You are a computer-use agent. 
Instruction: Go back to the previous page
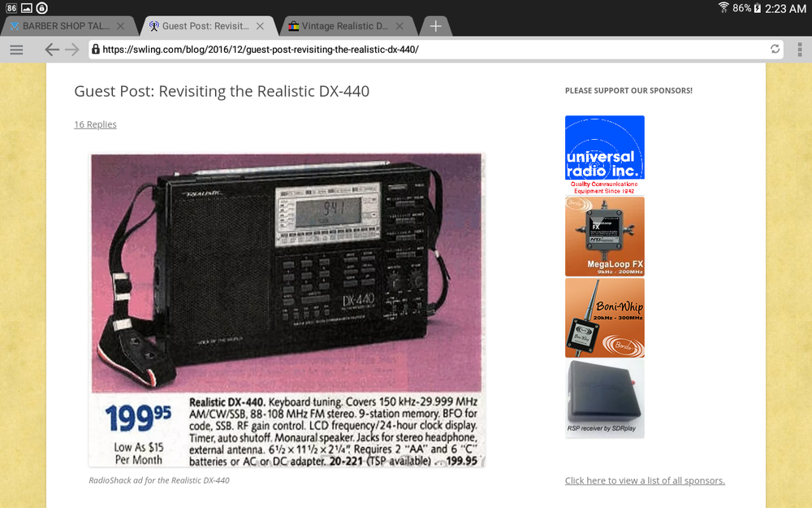click(x=52, y=50)
